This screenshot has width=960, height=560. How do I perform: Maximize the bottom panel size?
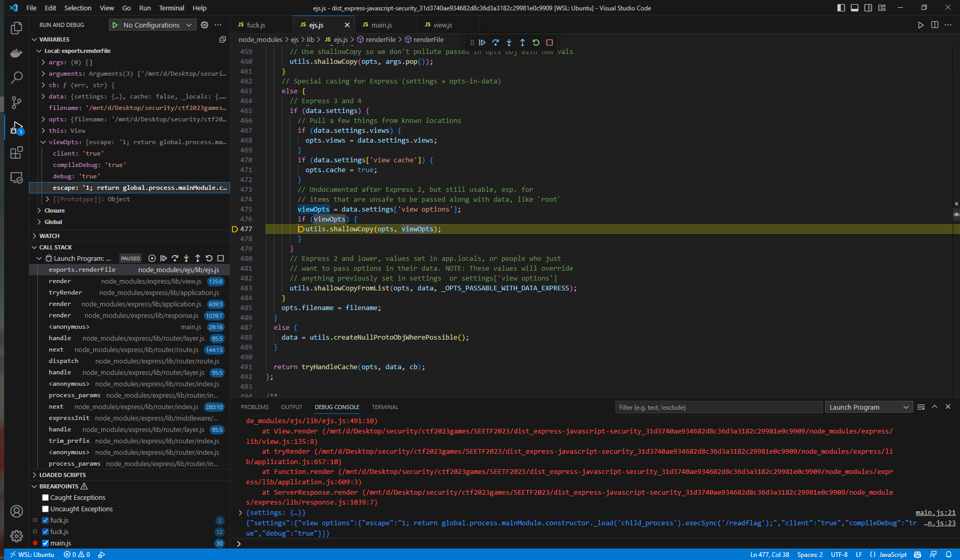pos(935,407)
